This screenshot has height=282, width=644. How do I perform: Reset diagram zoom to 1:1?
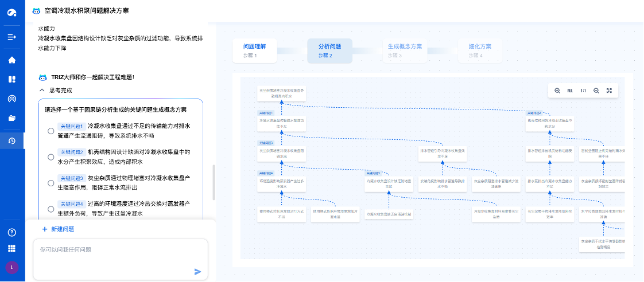583,91
